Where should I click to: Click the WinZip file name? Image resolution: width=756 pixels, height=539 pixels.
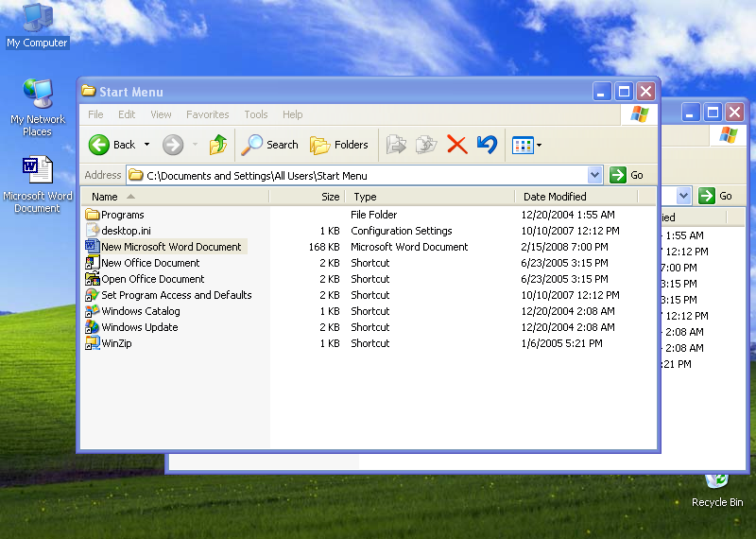pos(116,343)
